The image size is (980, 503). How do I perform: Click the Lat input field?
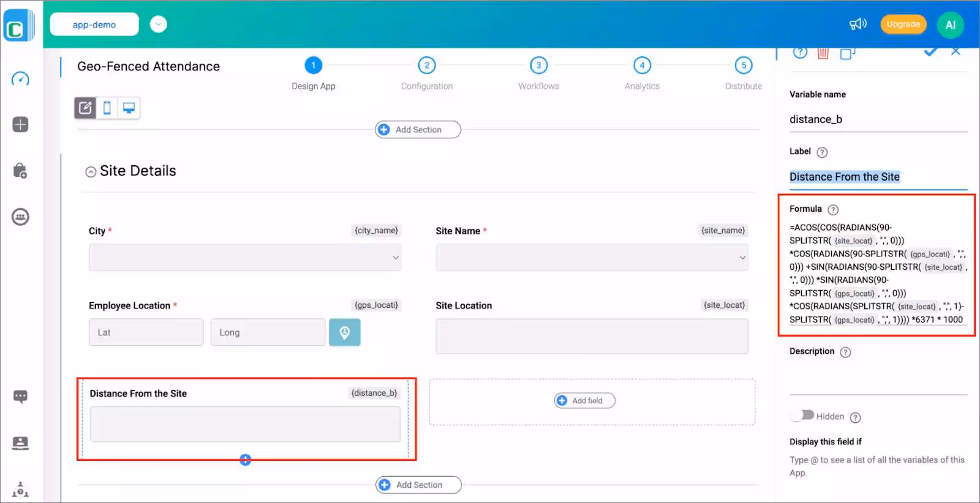click(146, 332)
